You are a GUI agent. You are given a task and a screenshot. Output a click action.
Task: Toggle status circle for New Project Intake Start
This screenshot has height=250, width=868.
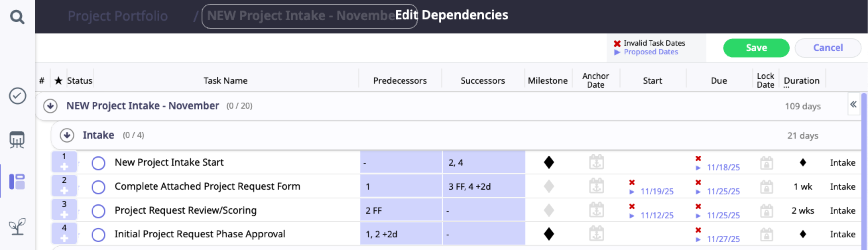[98, 163]
